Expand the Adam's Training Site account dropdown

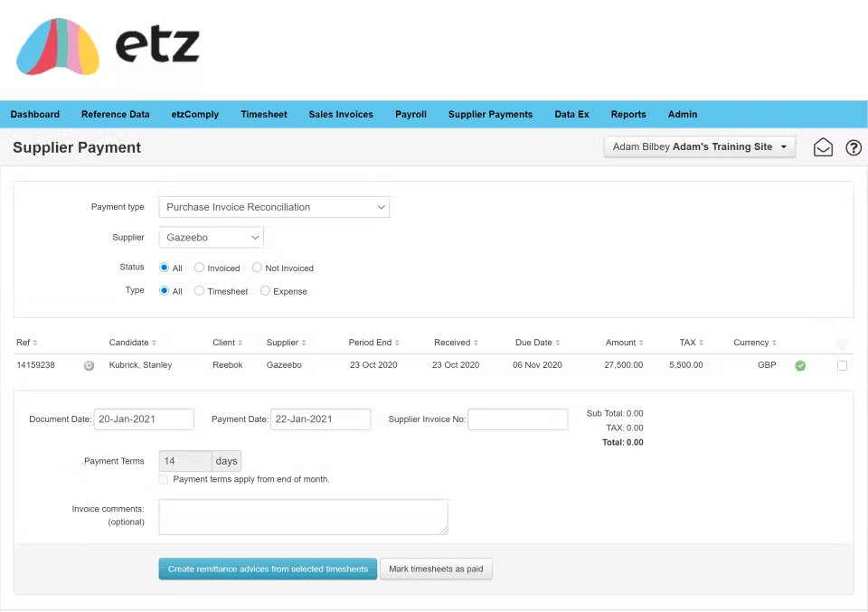pos(699,146)
